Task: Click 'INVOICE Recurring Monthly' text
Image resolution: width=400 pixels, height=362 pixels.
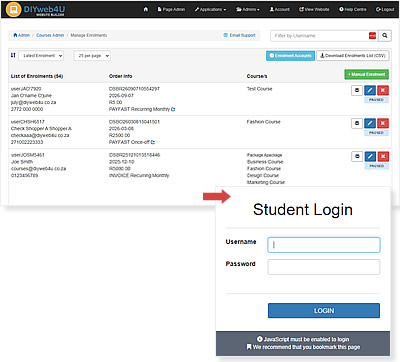Action: (x=139, y=175)
